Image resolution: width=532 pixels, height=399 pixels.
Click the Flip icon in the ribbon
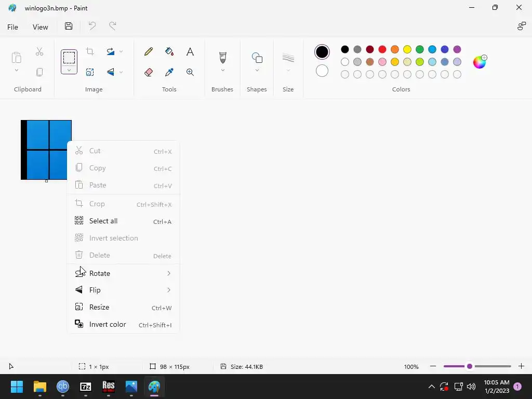[110, 72]
